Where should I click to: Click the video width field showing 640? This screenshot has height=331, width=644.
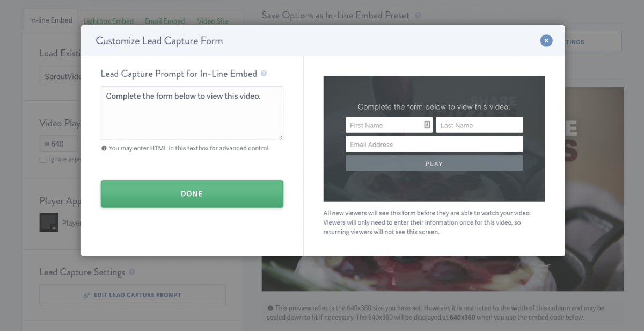[58, 143]
